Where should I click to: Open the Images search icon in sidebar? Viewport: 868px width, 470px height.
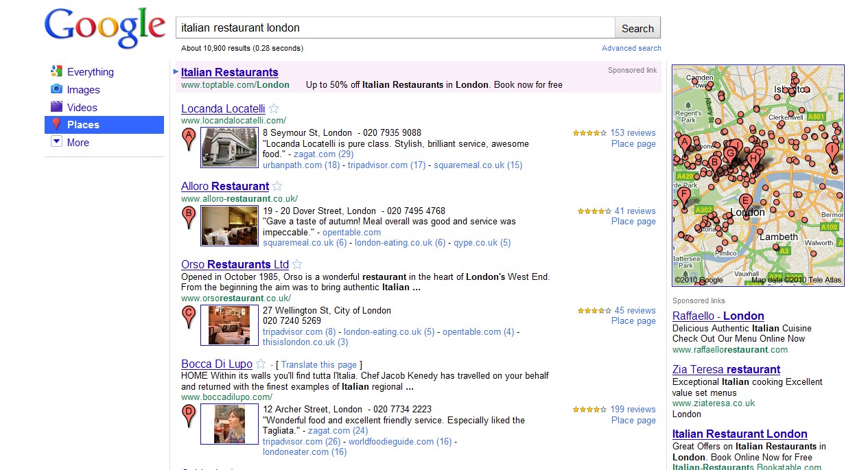click(x=57, y=89)
